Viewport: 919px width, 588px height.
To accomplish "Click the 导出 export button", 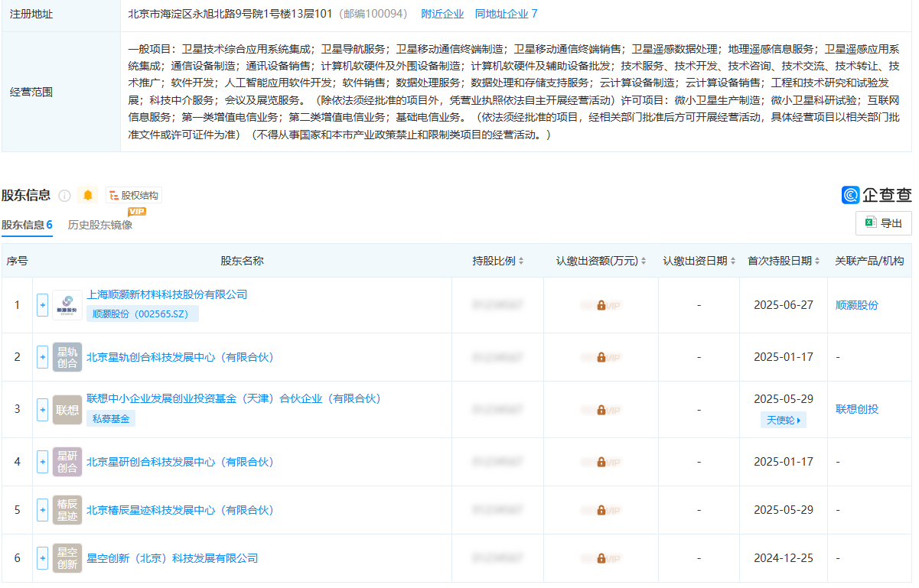I will [884, 223].
